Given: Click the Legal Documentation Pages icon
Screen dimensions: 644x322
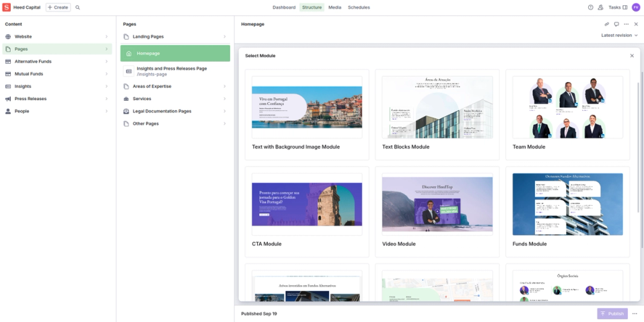Looking at the screenshot, I should (x=126, y=111).
